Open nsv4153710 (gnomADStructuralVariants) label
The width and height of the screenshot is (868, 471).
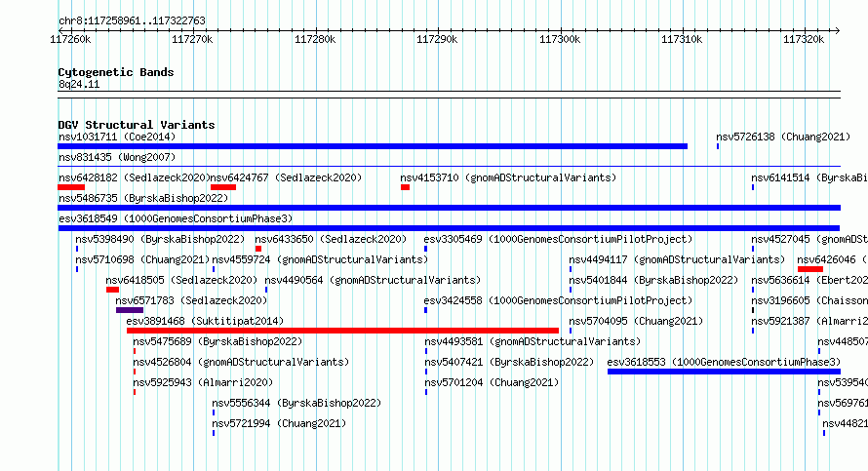508,177
